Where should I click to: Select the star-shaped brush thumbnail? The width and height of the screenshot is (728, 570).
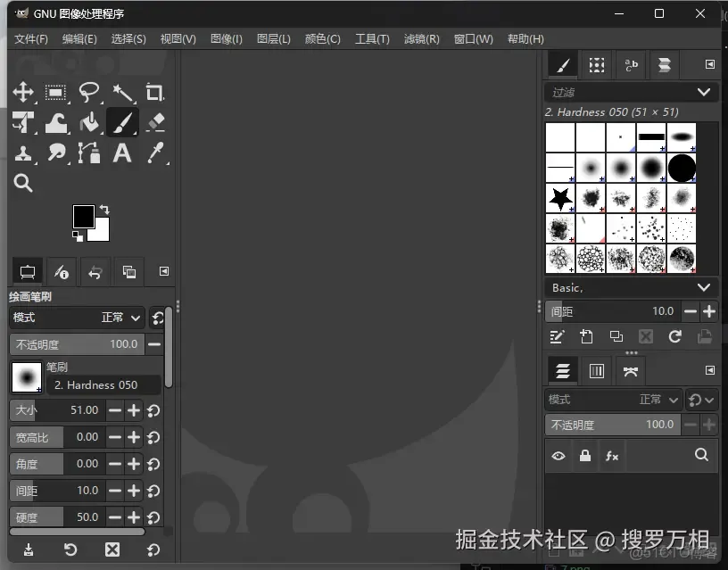560,198
